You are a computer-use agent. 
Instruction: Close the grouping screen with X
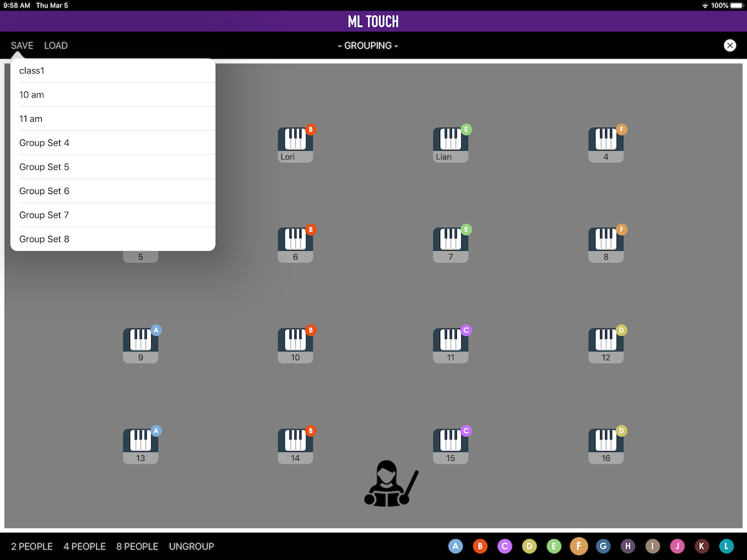point(730,45)
